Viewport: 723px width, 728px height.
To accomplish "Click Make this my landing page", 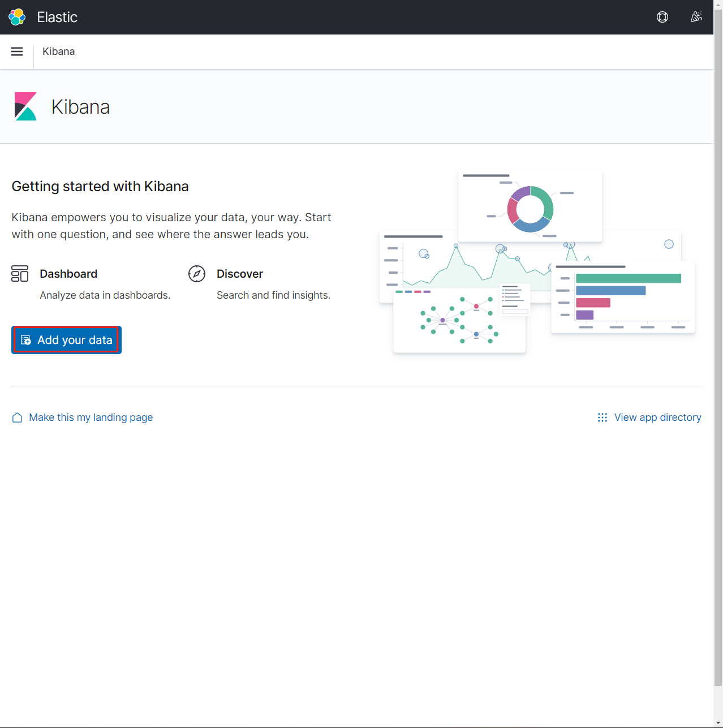I will (91, 417).
